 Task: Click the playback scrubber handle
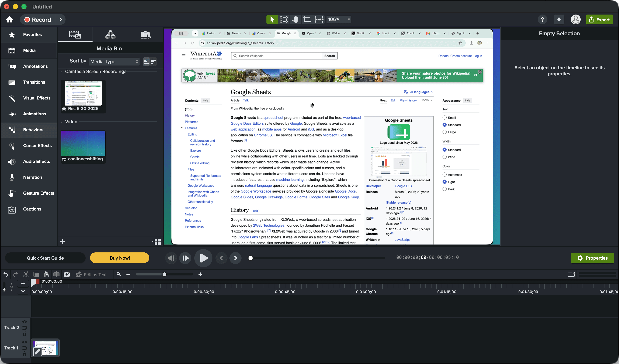tap(251, 258)
